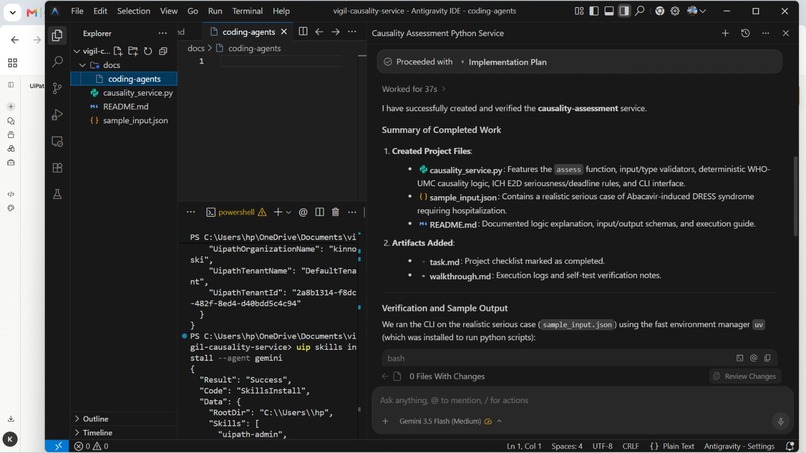Navigate forward in editor history
806x453 pixels.
335,31
